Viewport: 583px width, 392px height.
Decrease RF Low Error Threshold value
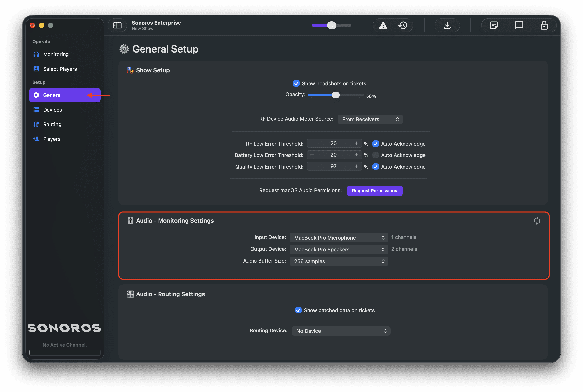pyautogui.click(x=312, y=144)
